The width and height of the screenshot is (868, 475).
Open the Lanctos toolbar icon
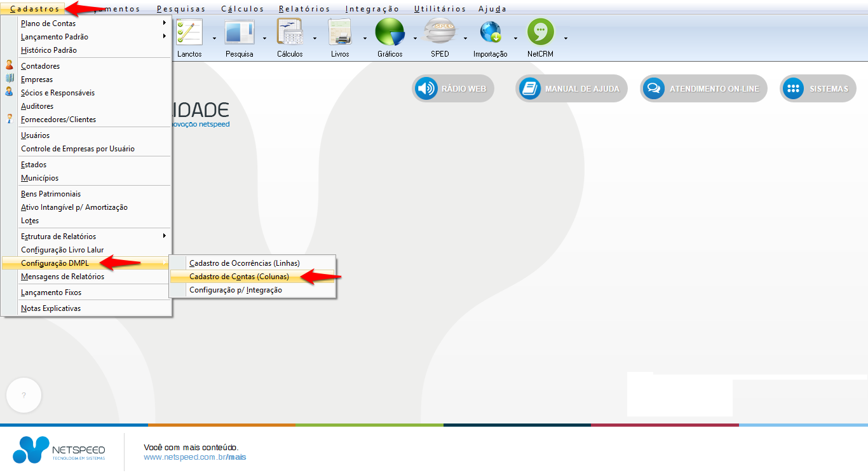[189, 32]
